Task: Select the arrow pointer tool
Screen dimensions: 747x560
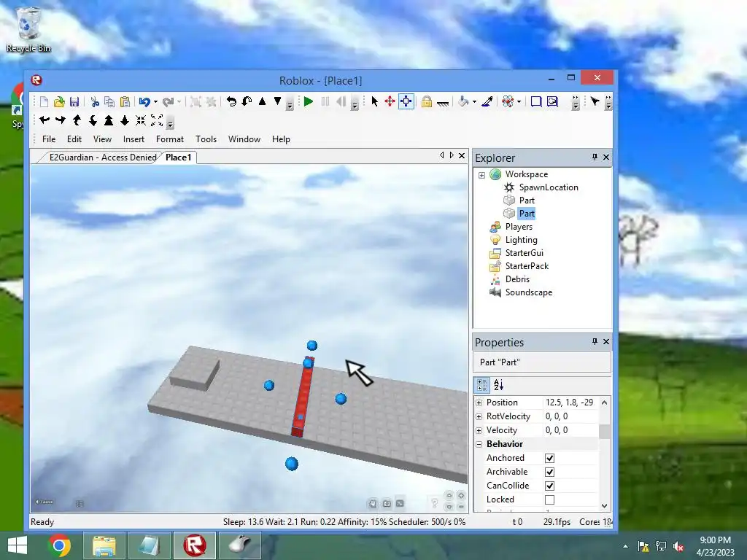Action: 374,101
